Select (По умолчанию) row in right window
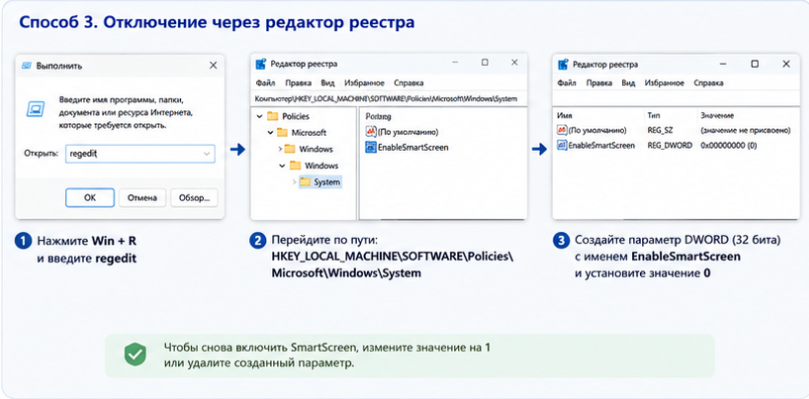This screenshot has width=809, height=399. pos(674,130)
